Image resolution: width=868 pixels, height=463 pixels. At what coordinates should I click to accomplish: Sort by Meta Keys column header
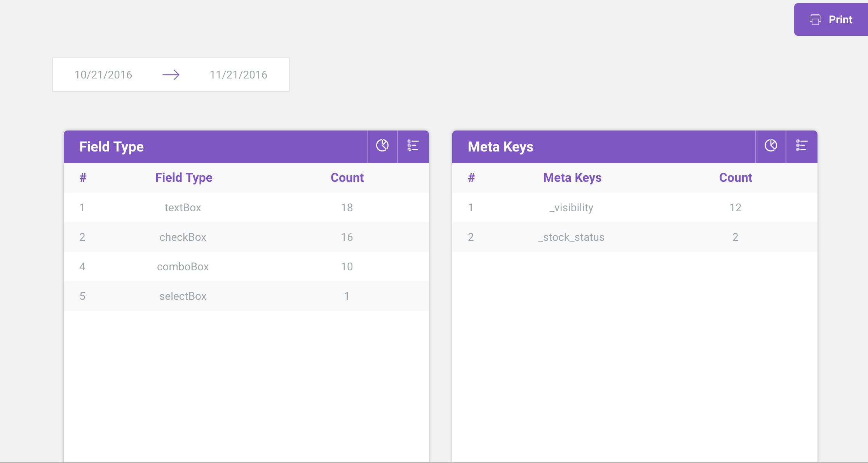[572, 178]
